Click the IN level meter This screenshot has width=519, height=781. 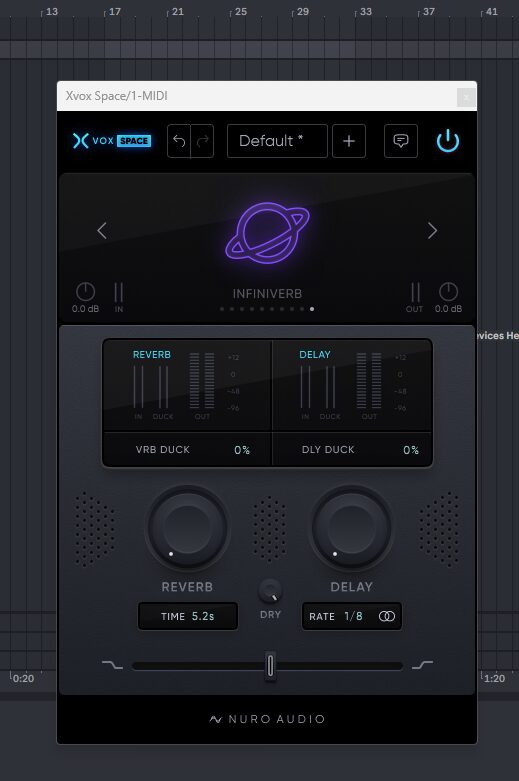point(119,292)
